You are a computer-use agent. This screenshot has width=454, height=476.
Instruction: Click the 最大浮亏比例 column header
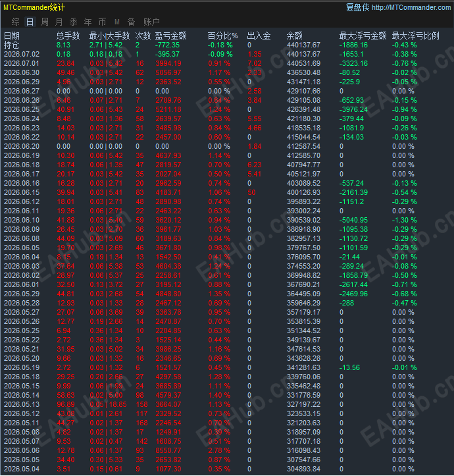click(415, 36)
